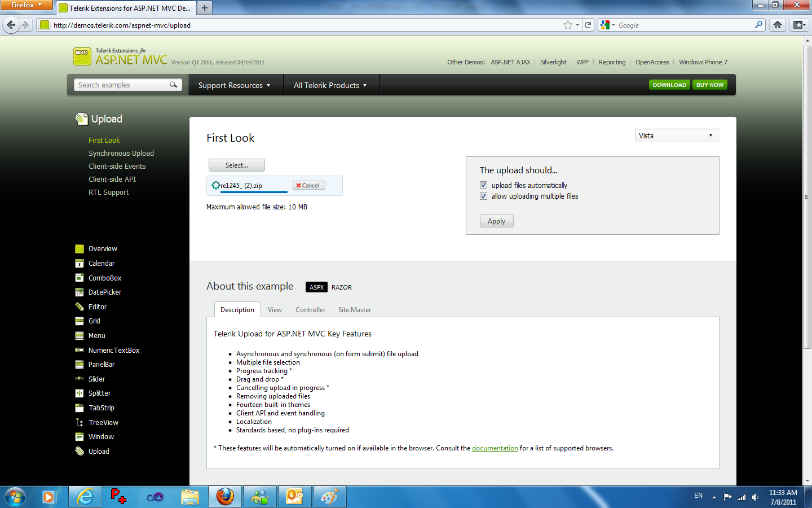Focus the Search examples input field
Image resolution: width=812 pixels, height=508 pixels.
point(122,85)
